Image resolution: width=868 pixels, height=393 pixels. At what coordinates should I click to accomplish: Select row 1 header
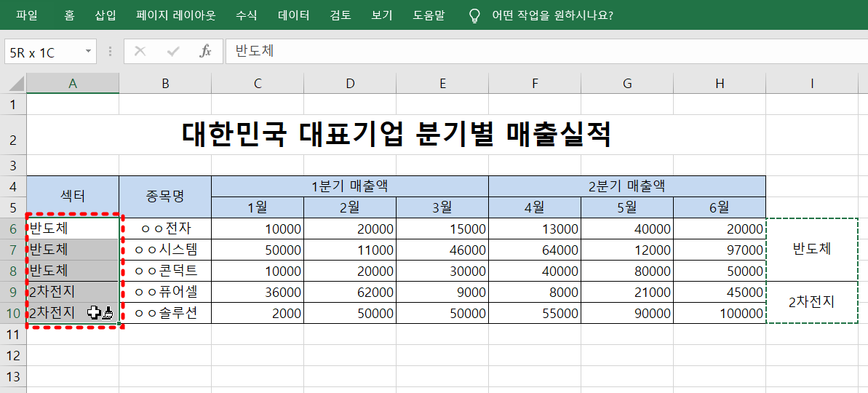click(13, 104)
